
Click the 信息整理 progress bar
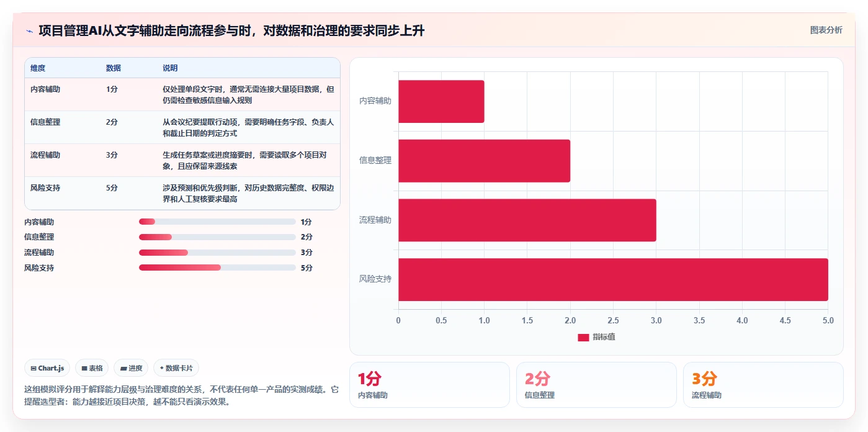[x=217, y=237]
